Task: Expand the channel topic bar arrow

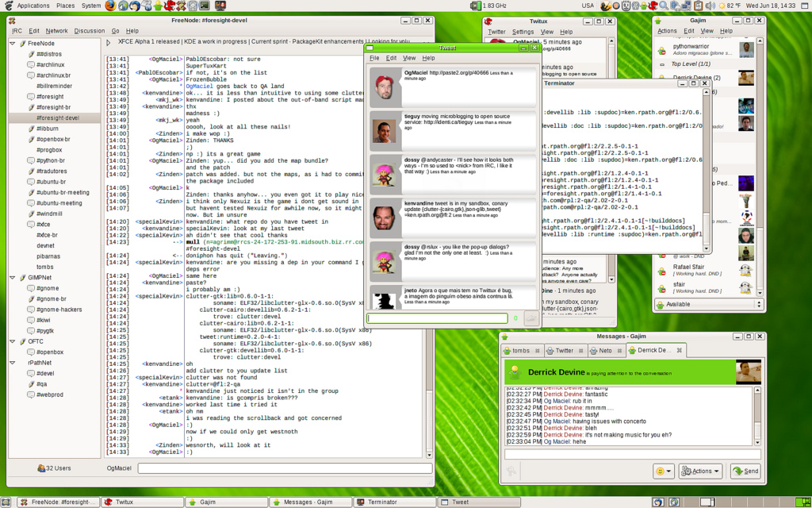Action: pyautogui.click(x=109, y=41)
